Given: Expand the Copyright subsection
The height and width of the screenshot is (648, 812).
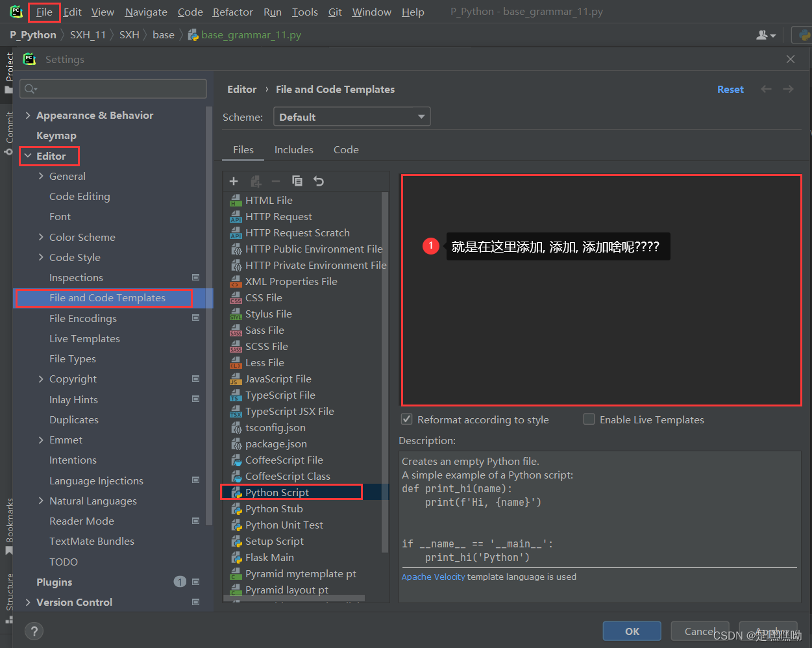Looking at the screenshot, I should click(41, 379).
